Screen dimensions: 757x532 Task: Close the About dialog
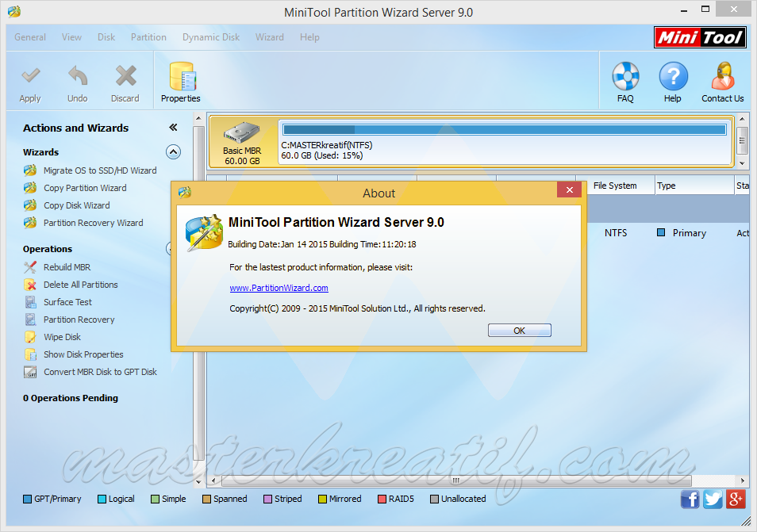[569, 189]
